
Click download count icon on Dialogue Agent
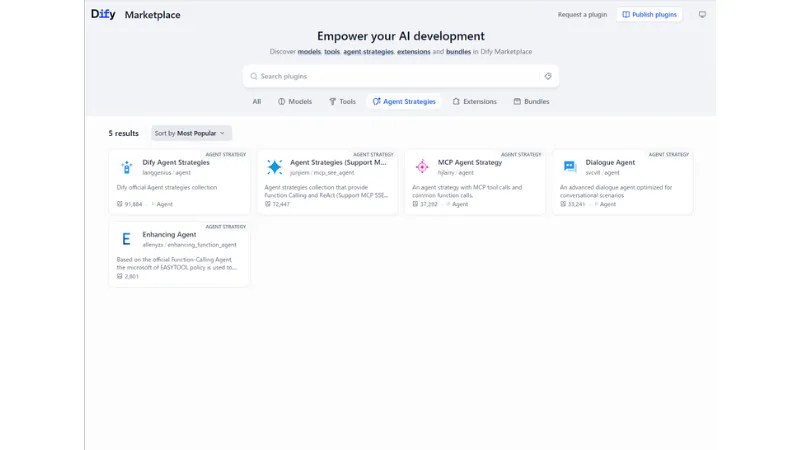pos(563,204)
